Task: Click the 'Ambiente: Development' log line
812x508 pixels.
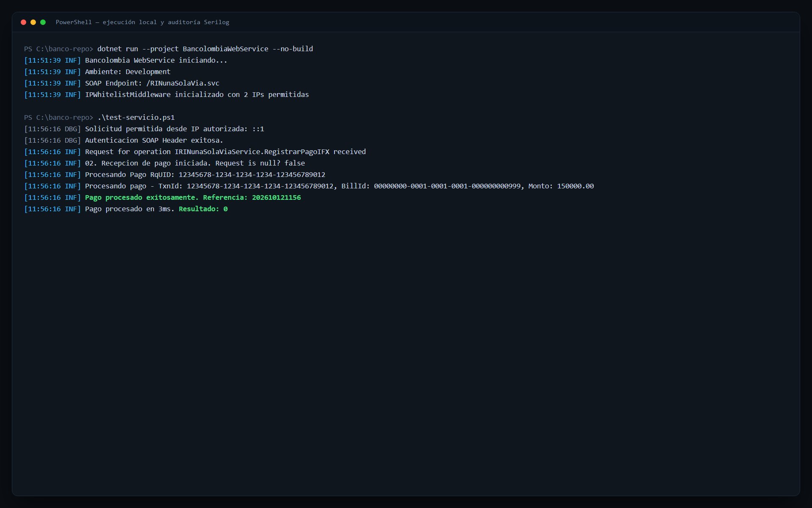Action: point(97,72)
